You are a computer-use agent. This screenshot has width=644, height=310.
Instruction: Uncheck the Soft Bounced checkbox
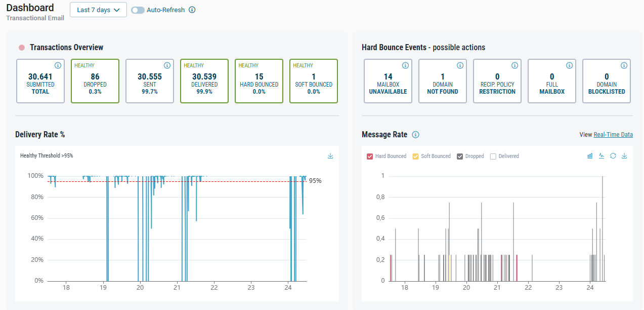tap(416, 157)
